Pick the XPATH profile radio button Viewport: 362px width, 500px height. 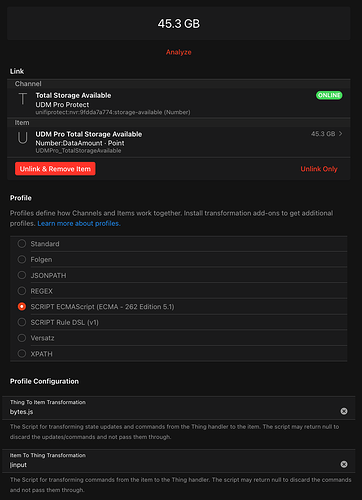coord(22,353)
